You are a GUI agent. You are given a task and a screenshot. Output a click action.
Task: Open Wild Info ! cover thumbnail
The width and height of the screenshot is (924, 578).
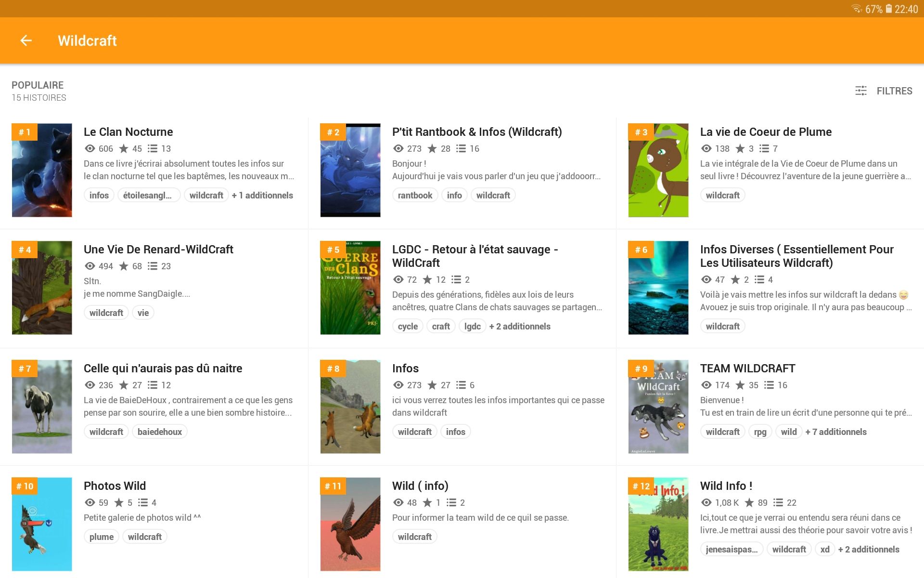point(658,524)
